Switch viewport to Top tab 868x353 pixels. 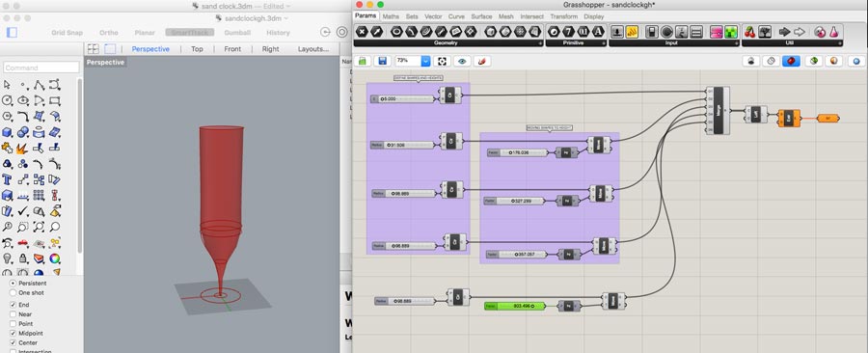pyautogui.click(x=197, y=48)
